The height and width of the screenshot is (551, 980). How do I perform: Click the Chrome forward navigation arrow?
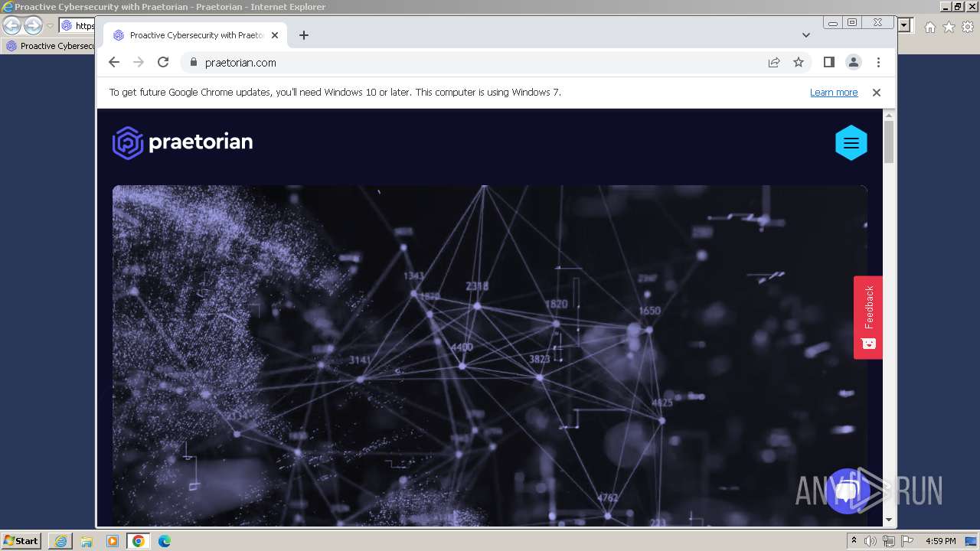coord(139,62)
